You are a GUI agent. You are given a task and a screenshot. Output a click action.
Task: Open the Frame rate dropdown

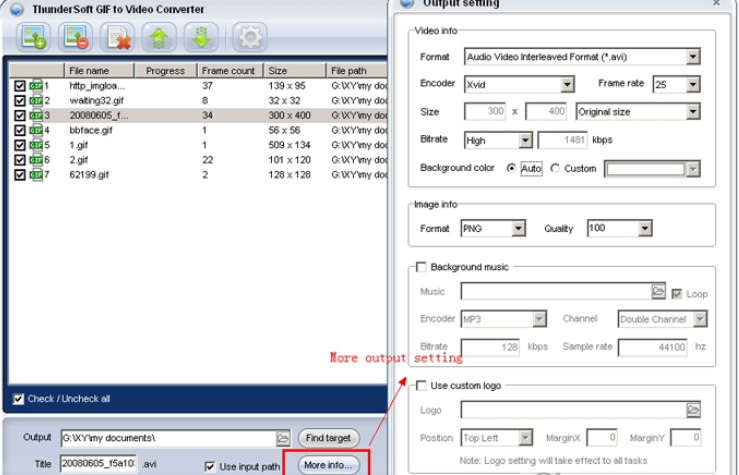(x=693, y=85)
